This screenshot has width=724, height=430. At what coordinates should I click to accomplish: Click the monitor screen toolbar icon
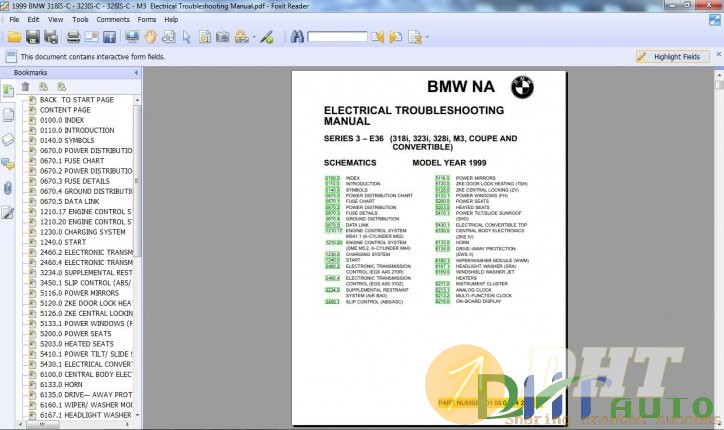point(132,37)
